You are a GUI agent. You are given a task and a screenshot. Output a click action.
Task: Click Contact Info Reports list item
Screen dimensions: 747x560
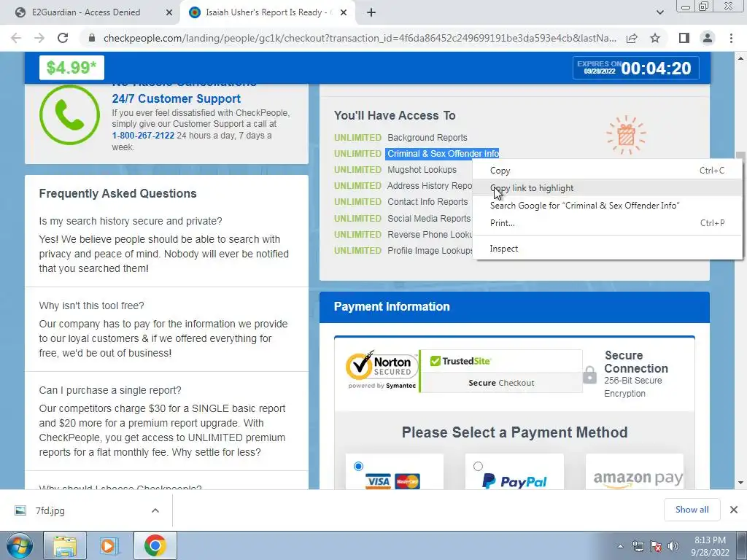pos(427,202)
